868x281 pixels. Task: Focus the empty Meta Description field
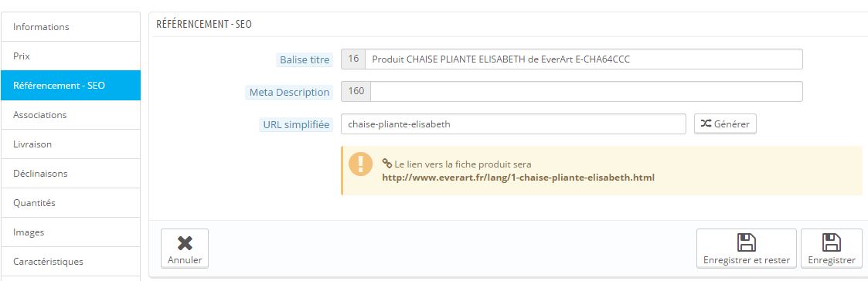[x=586, y=91]
